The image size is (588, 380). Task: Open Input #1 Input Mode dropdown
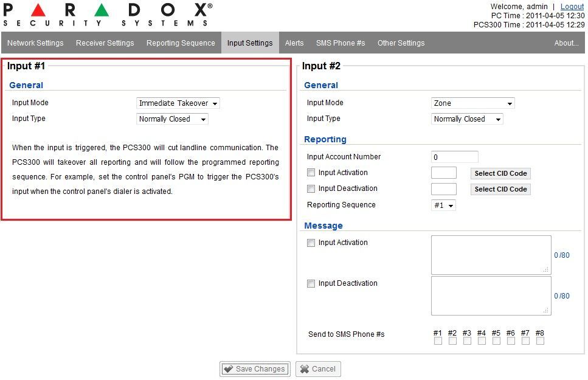[x=178, y=103]
